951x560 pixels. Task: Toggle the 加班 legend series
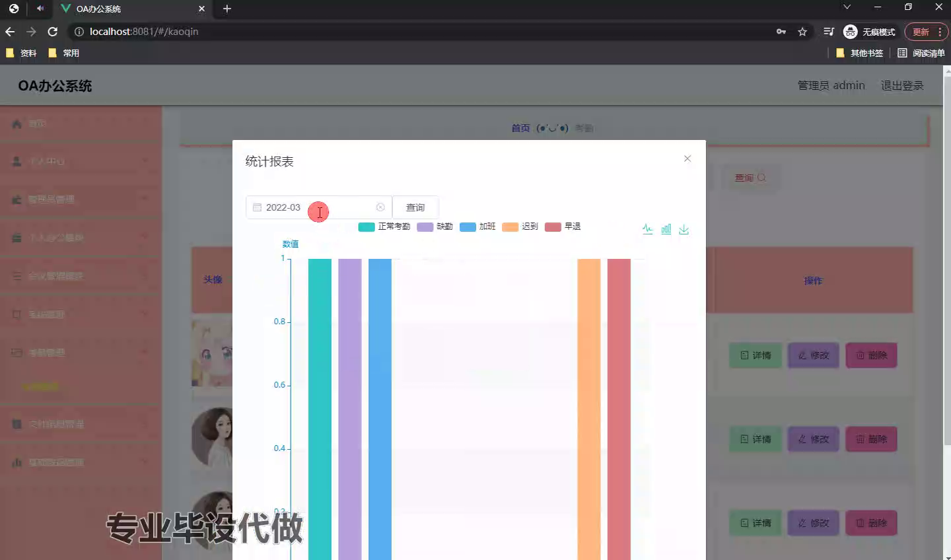477,227
